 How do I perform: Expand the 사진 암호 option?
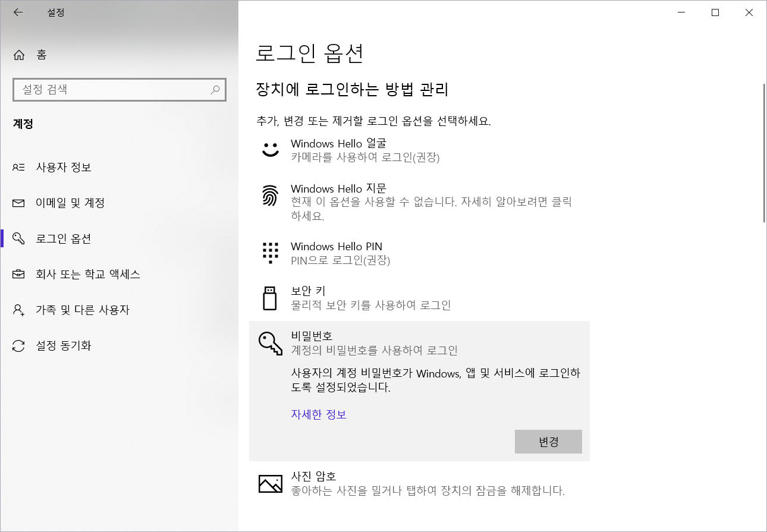click(419, 484)
